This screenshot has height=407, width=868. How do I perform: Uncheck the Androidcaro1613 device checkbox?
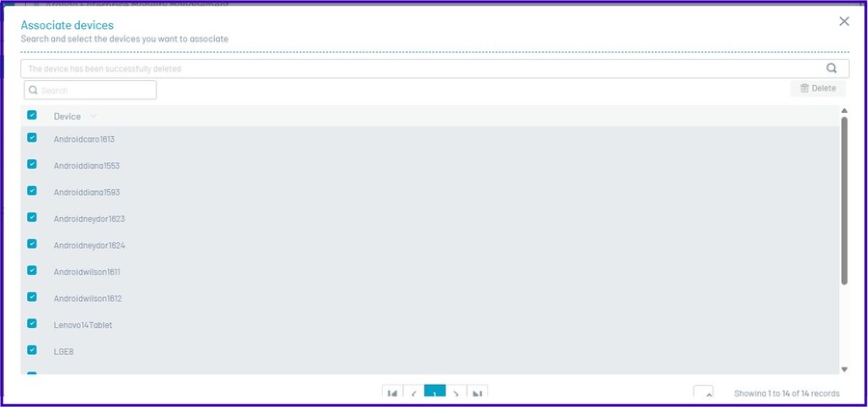click(x=32, y=138)
